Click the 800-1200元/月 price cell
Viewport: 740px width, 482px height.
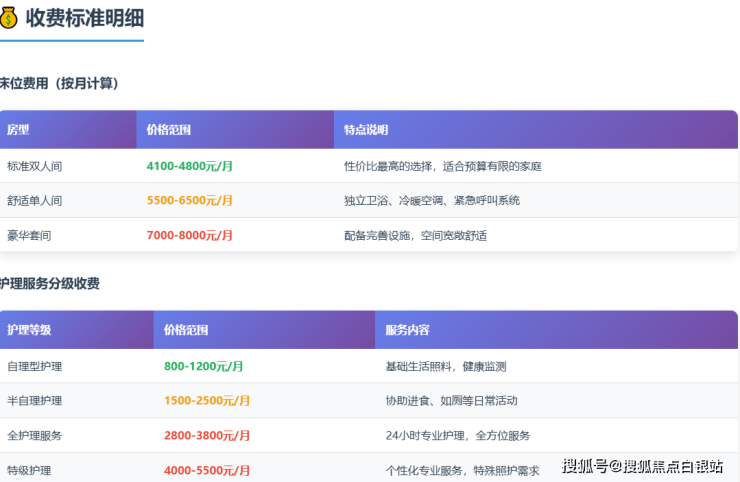coord(204,366)
